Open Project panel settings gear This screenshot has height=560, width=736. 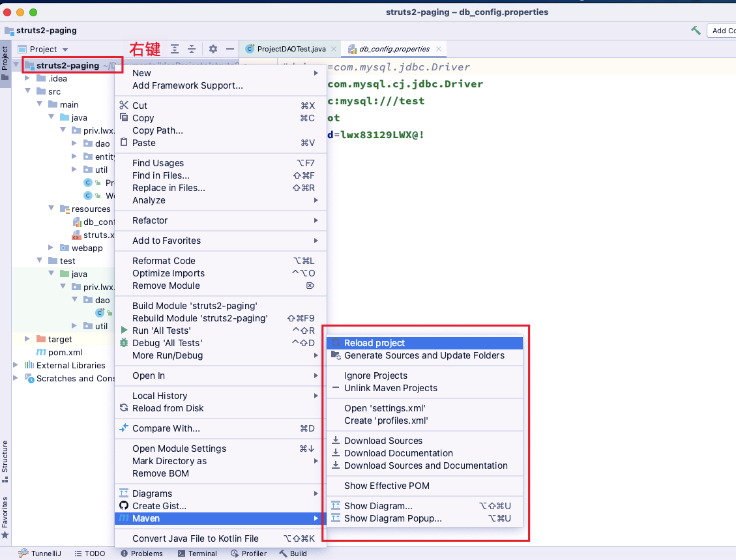213,49
